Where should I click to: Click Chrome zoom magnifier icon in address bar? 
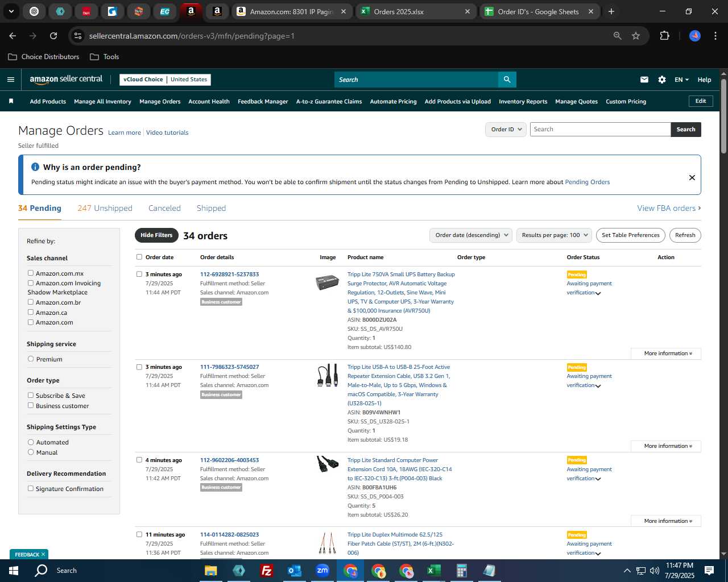click(x=617, y=36)
